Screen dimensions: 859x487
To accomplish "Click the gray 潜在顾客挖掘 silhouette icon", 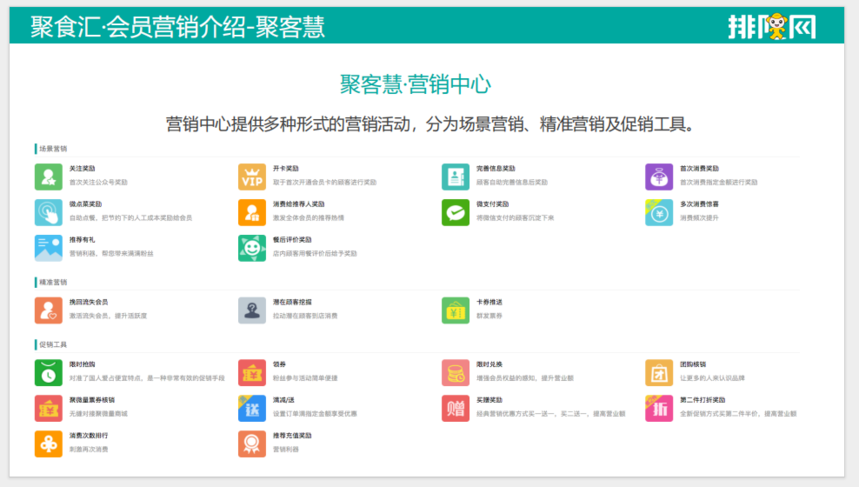I will pos(251,310).
